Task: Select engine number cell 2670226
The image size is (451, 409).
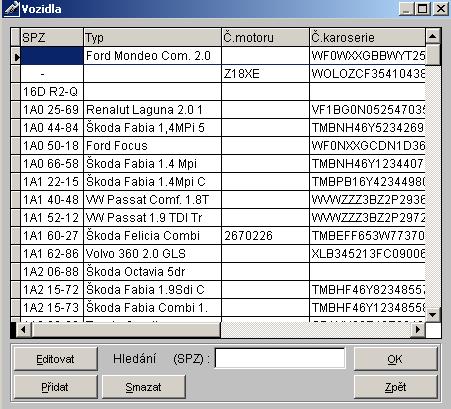Action: 265,236
